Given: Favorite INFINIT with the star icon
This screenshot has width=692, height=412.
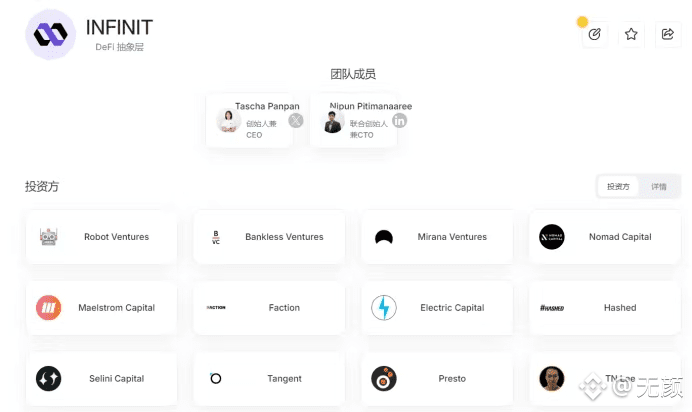Looking at the screenshot, I should pyautogui.click(x=631, y=34).
